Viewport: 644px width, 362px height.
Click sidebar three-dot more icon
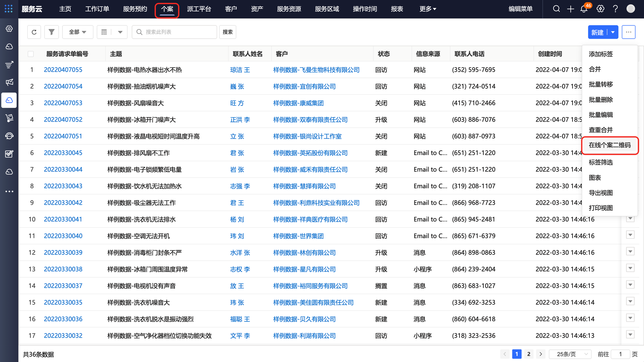pos(9,191)
